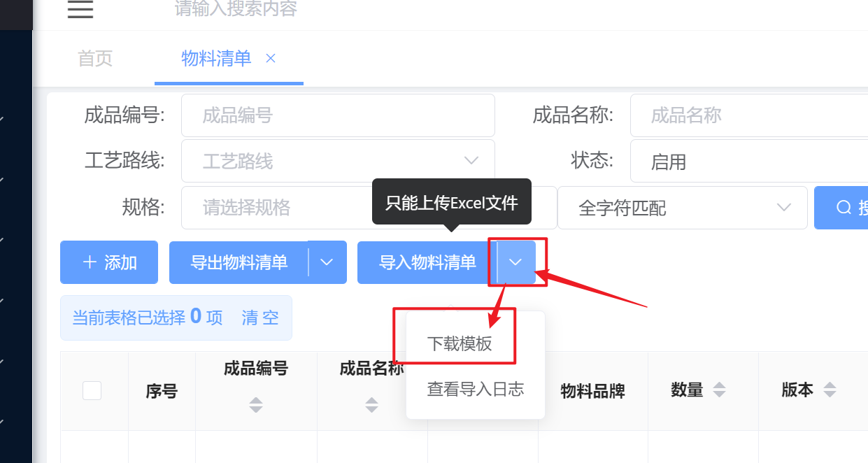Expand the 工艺路线 dropdown
The image size is (868, 463).
[338, 162]
